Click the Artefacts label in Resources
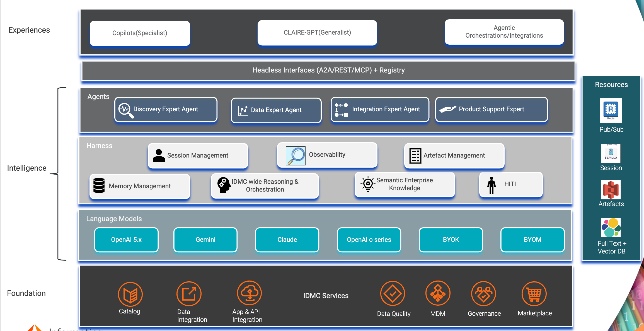 pos(611,204)
